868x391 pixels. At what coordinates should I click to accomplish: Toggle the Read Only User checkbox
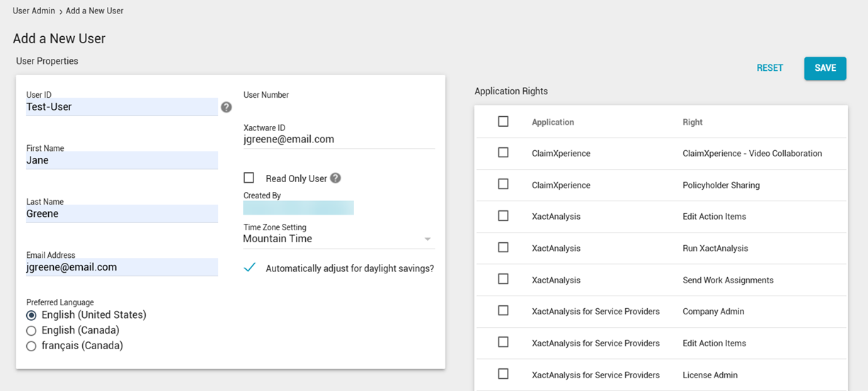point(249,178)
